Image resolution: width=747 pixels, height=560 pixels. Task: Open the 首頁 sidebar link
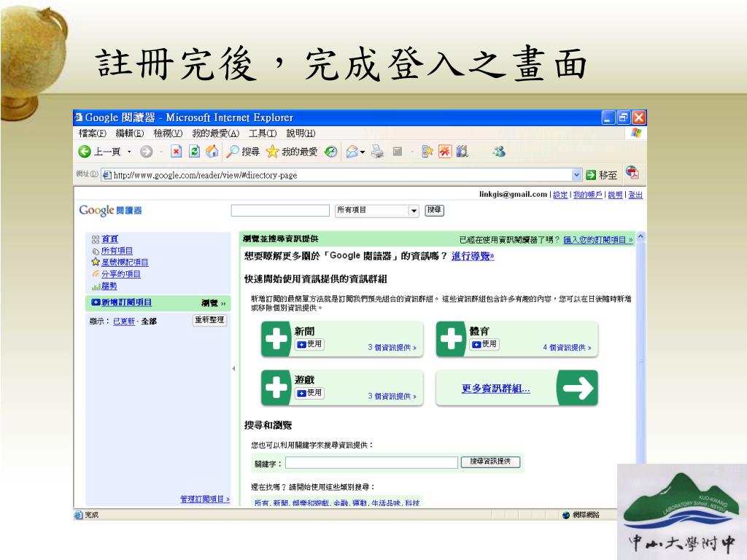tap(109, 239)
